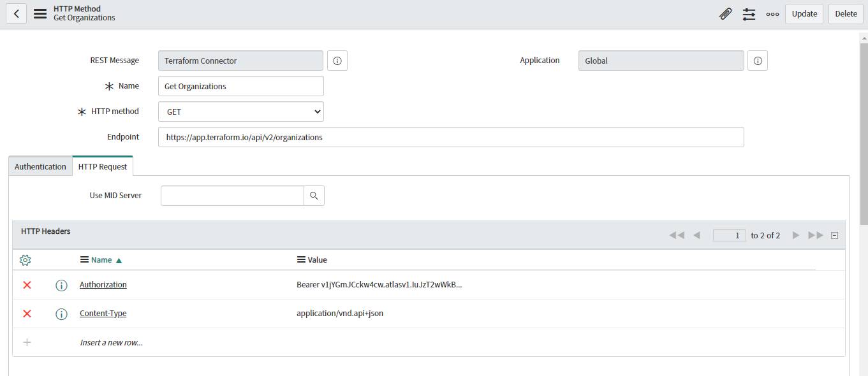The image size is (868, 376).
Task: Click the plus icon to insert a row
Action: point(27,342)
